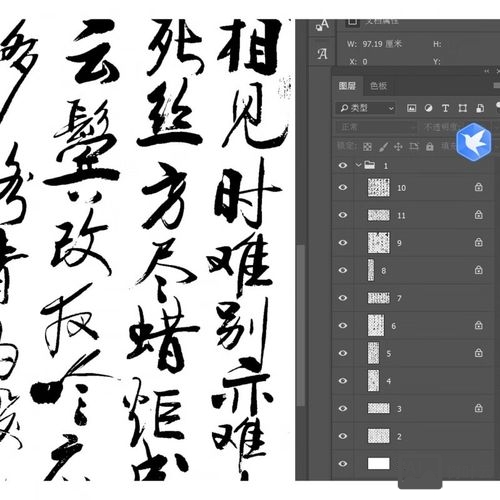Toggle visibility of layer 6
This screenshot has width=500, height=500.
coord(343,326)
